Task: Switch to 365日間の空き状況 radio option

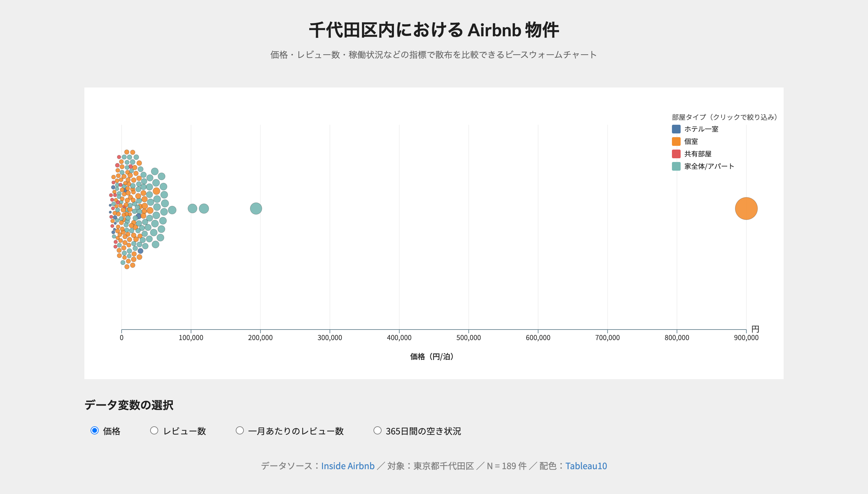Action: click(378, 431)
